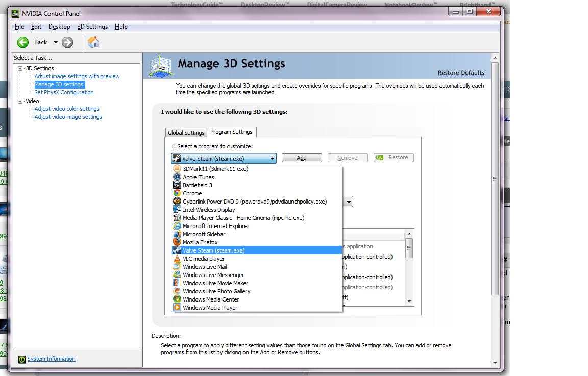Screen dimensions: 588x376
Task: Click the System Information icon
Action: pos(22,360)
